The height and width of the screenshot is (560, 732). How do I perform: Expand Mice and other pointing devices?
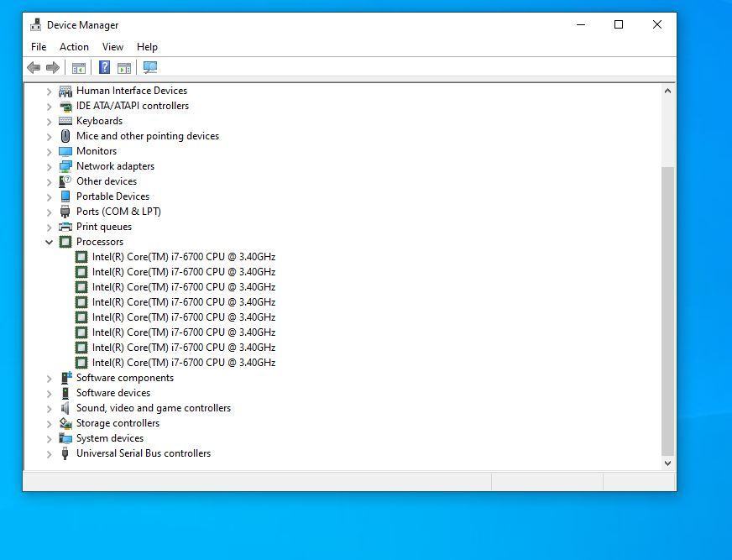[49, 137]
